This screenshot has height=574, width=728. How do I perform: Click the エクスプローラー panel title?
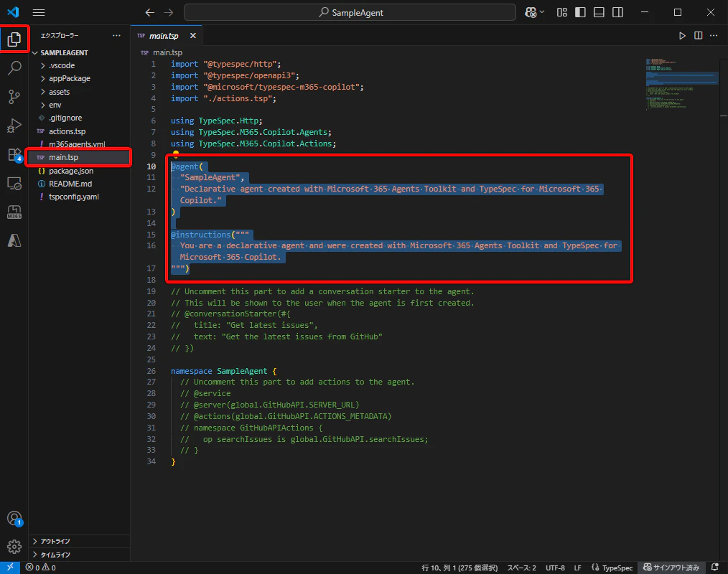[x=60, y=36]
